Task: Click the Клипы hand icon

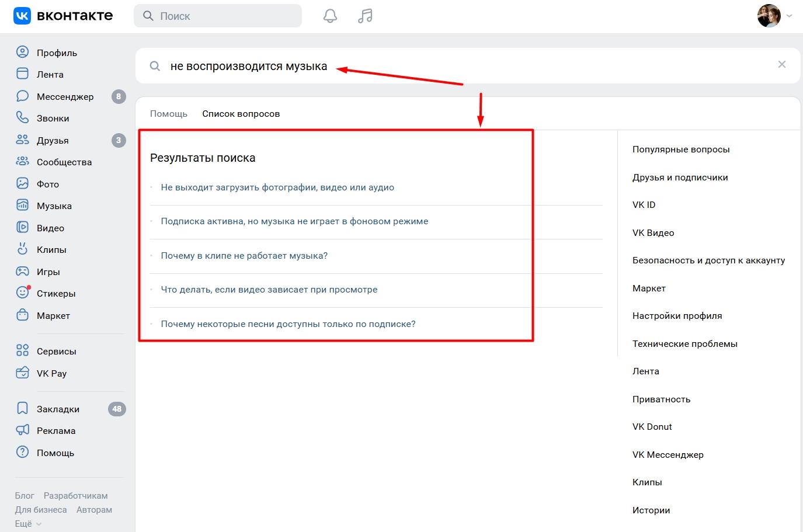Action: [x=22, y=249]
